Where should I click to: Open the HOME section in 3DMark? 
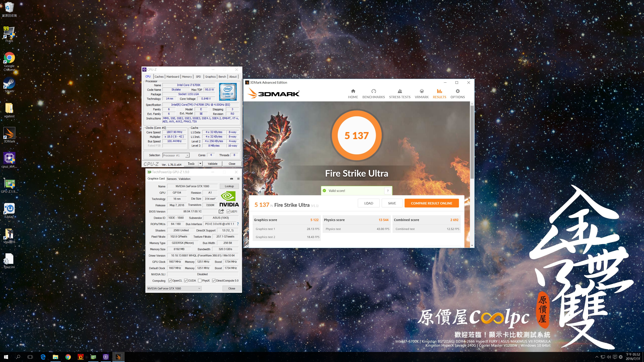tap(353, 94)
